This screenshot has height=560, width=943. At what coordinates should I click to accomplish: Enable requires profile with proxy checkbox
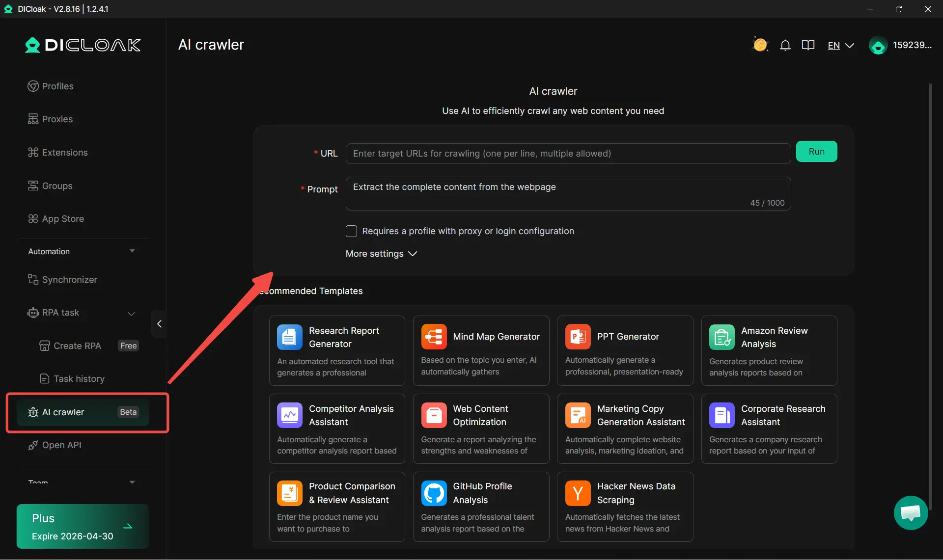tap(351, 231)
